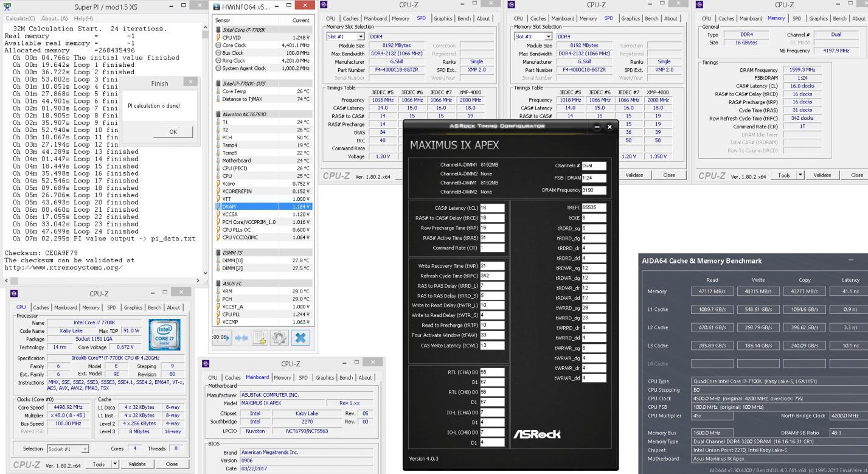868x474 pixels.
Task: Click the Vcore voltage bolt icon
Action: pyautogui.click(x=218, y=183)
